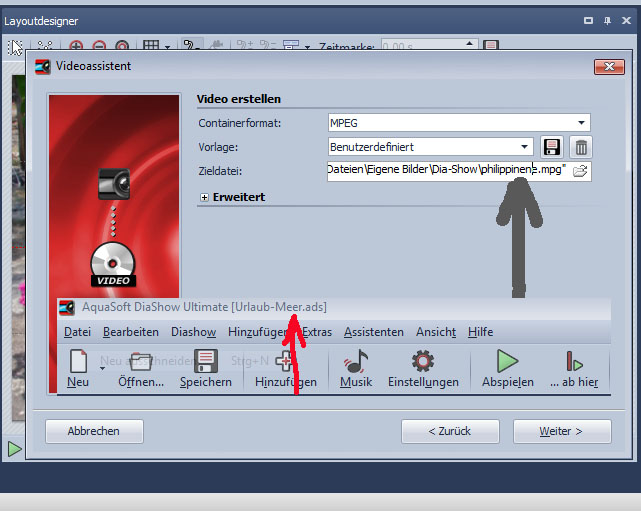Open the Musik settings icon

[355, 361]
